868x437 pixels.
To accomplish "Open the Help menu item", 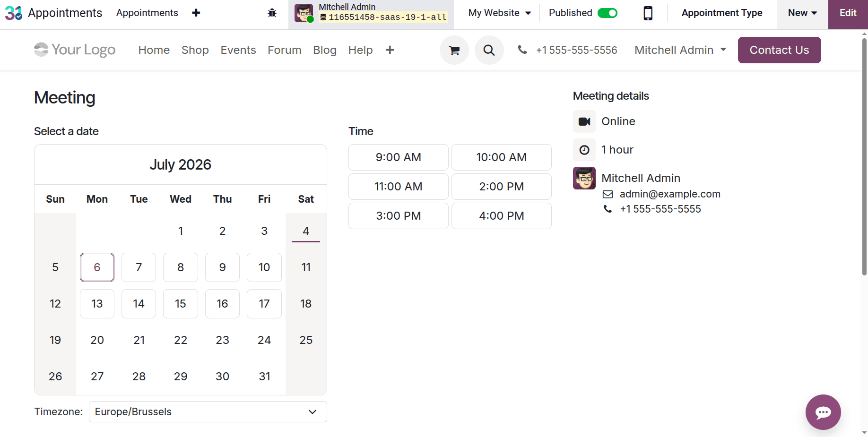I will click(361, 50).
